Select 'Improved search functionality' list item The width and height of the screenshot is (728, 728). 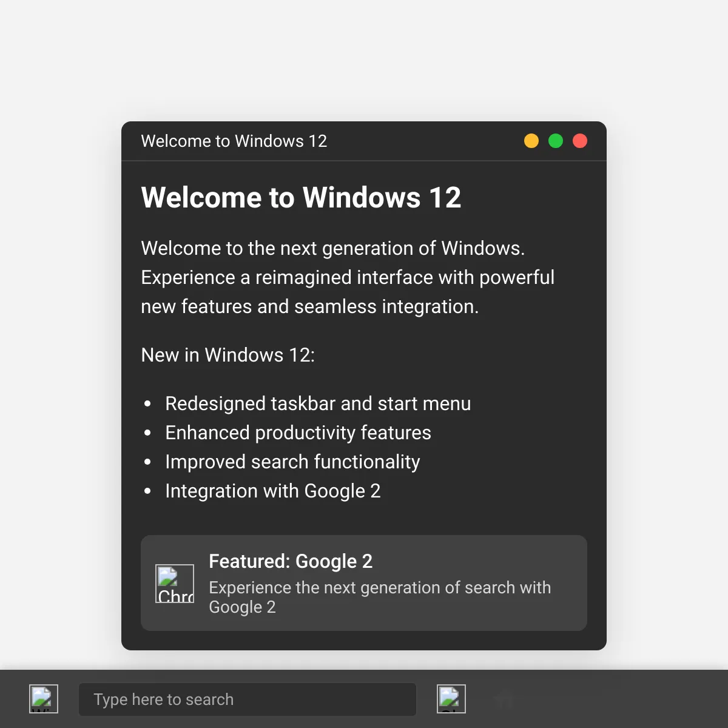[x=292, y=462]
